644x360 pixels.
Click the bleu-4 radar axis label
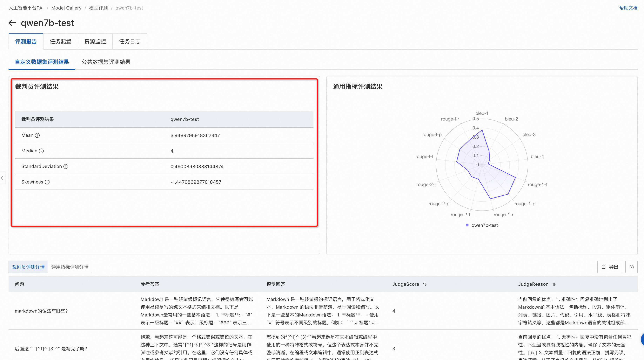tap(537, 156)
